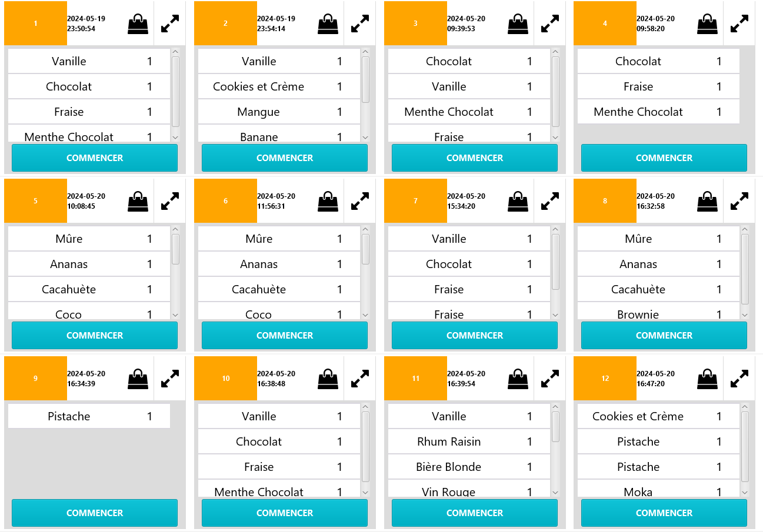The width and height of the screenshot is (763, 532).
Task: Click the scroll-up arrow in order 11's list
Action: pos(555,407)
